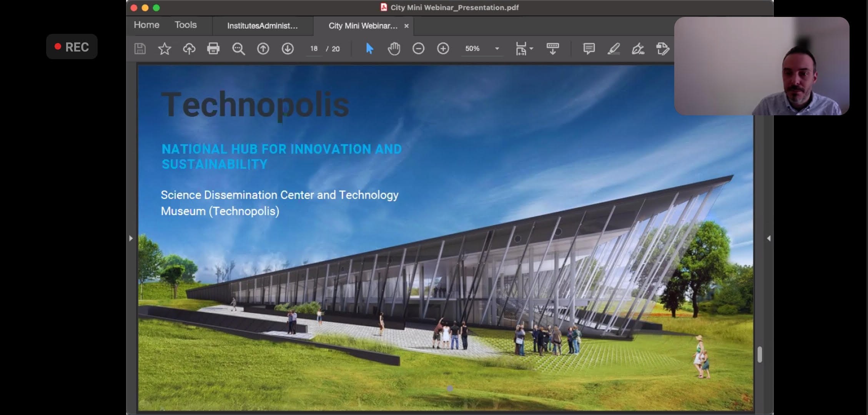
Task: Add bookmark with the star icon
Action: 165,49
